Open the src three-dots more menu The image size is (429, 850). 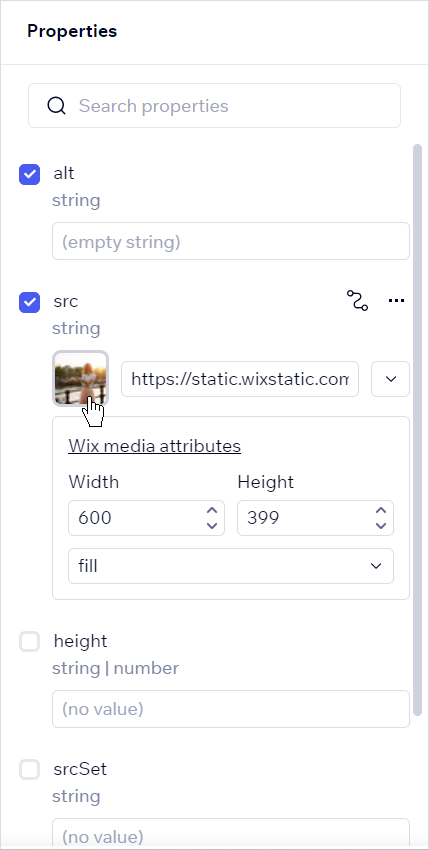396,300
